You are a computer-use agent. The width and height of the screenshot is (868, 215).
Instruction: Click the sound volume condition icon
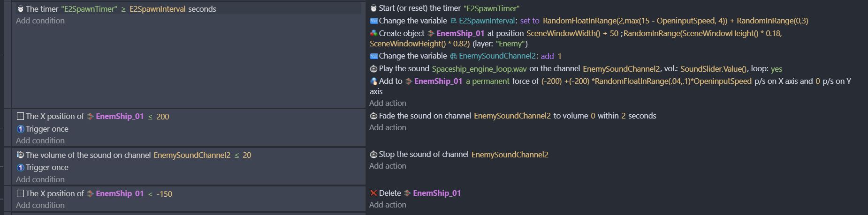click(x=20, y=155)
